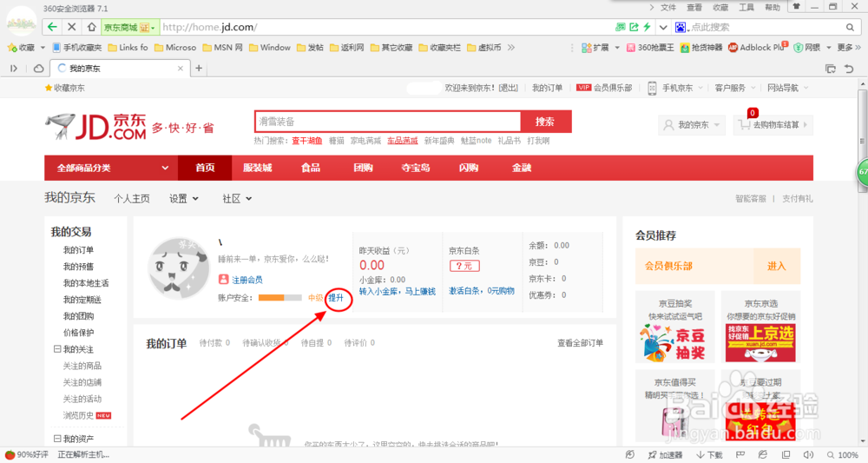Screen dimensions: 868x463
Task: Open the 食品 navigation tab
Action: pyautogui.click(x=311, y=168)
